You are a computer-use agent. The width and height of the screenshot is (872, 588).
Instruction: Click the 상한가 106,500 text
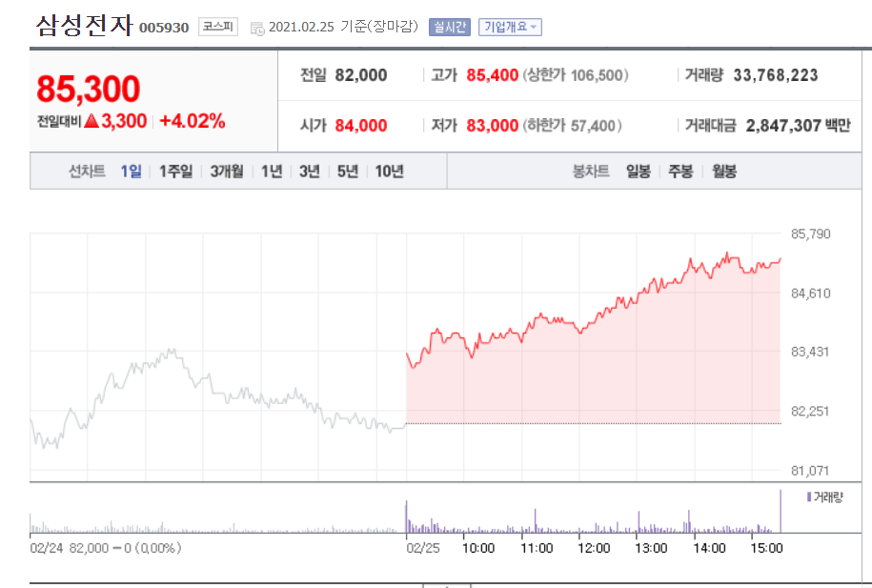(576, 75)
